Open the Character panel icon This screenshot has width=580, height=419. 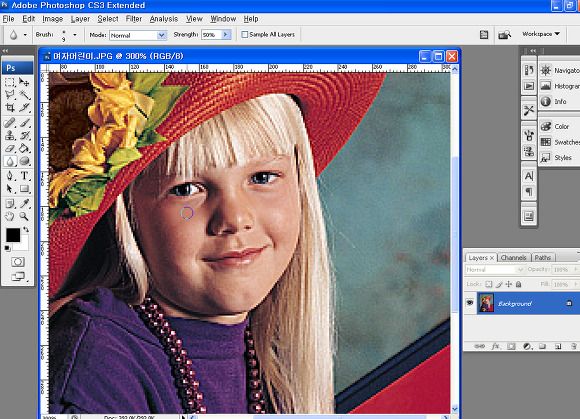[529, 176]
